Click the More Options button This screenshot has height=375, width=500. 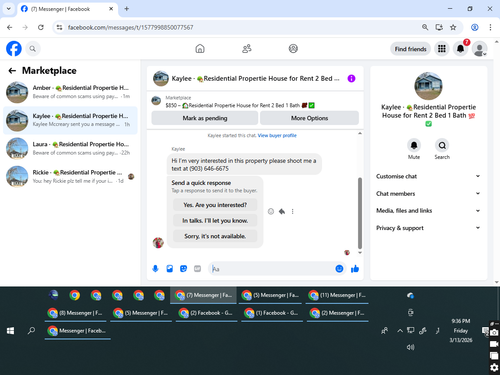[x=309, y=118]
